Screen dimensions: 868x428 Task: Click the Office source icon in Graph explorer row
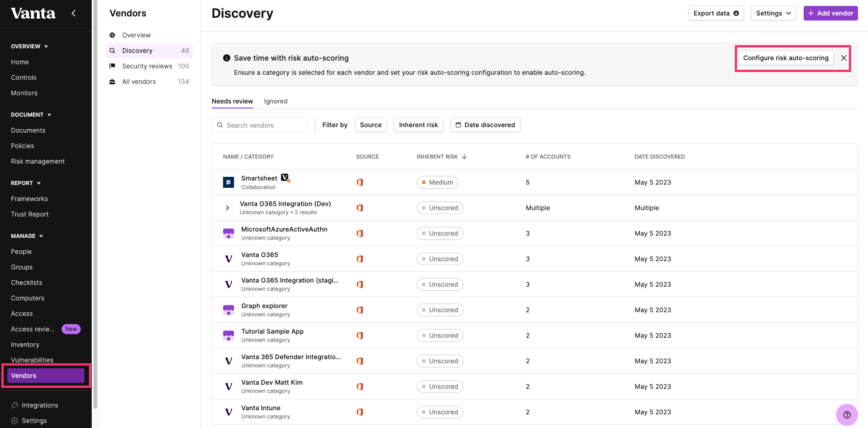[x=360, y=310]
